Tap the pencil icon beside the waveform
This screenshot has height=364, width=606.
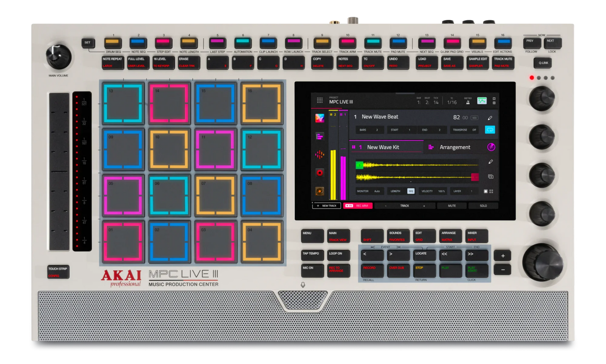[x=490, y=162]
